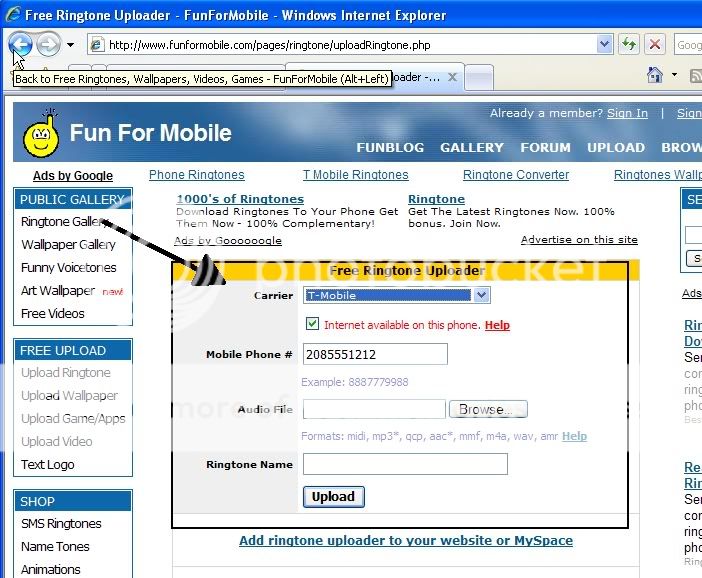Viewport: 702px width, 578px height.
Task: Click the red Stop loading icon
Action: point(655,44)
